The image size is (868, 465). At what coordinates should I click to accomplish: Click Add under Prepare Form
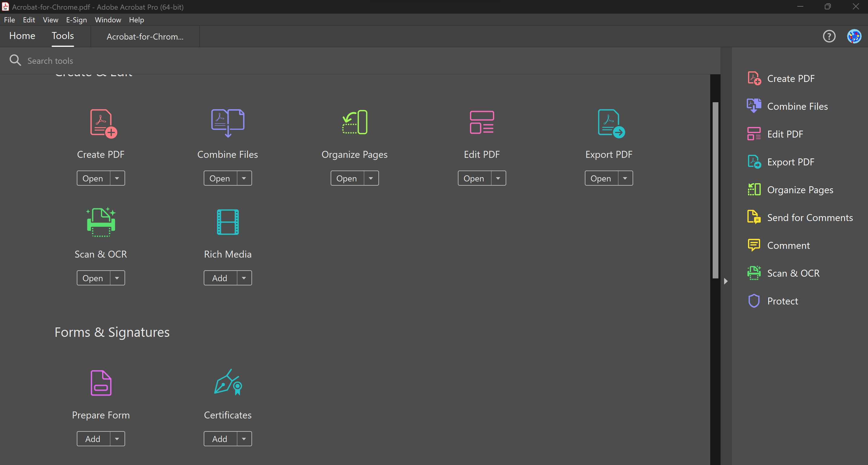point(93,439)
